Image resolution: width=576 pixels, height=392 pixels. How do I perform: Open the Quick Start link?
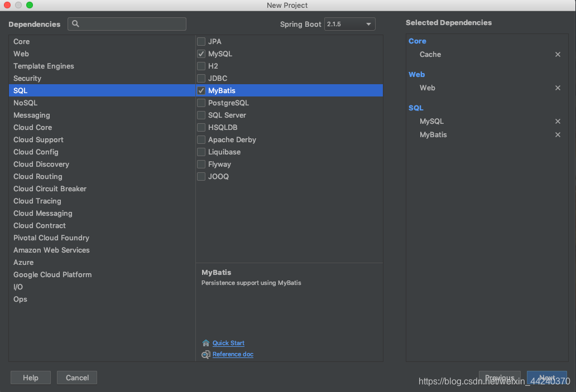[228, 343]
